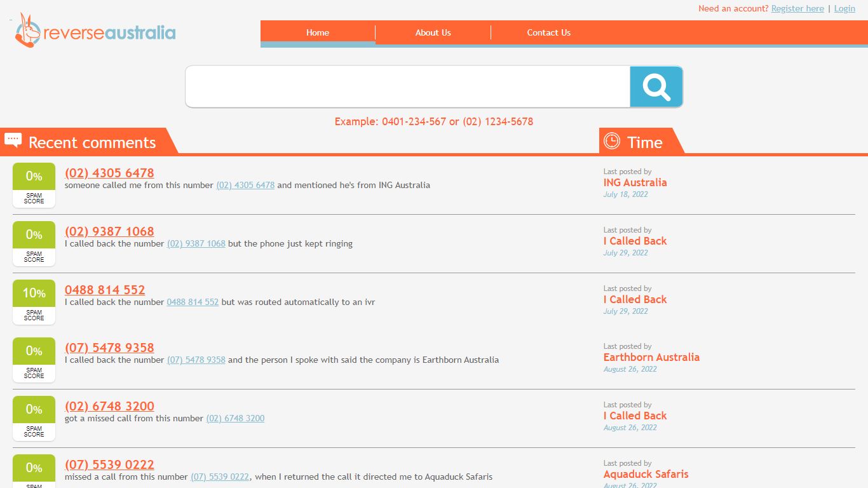This screenshot has width=868, height=488.
Task: Click the Login link
Action: pyautogui.click(x=844, y=8)
